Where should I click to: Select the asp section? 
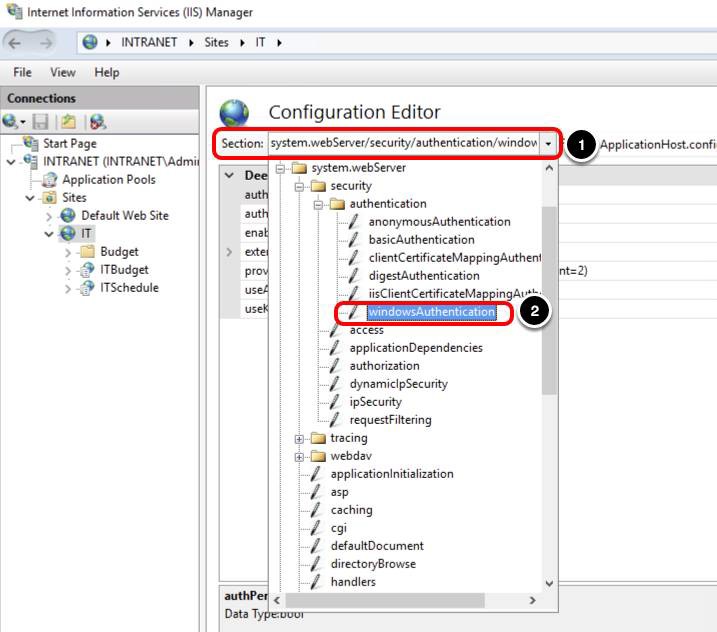pyautogui.click(x=339, y=492)
